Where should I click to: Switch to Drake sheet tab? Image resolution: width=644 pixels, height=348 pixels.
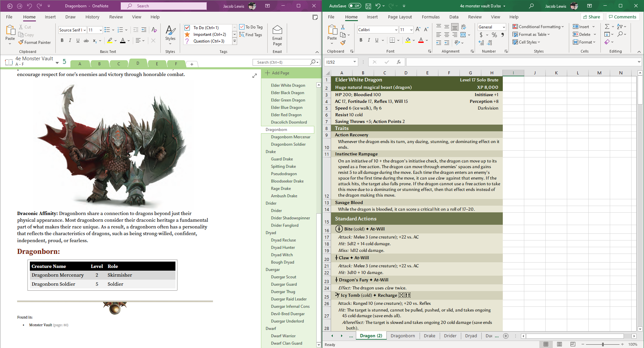pyautogui.click(x=429, y=336)
